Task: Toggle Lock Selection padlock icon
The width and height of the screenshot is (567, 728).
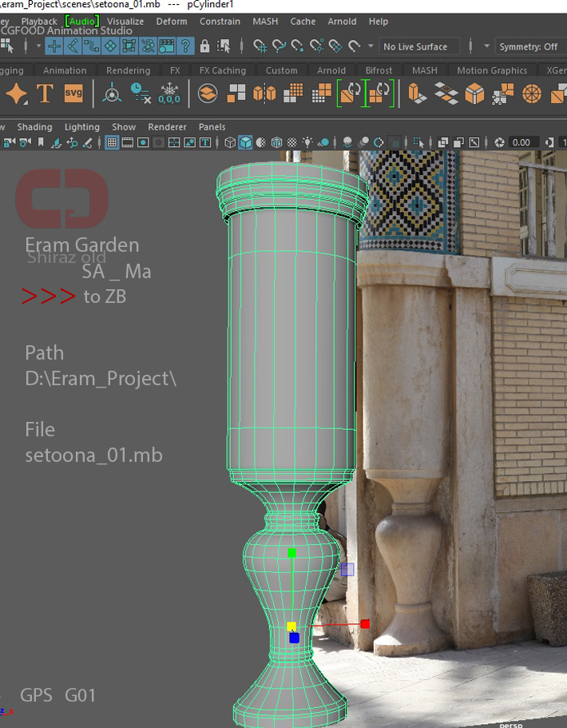Action: (204, 46)
